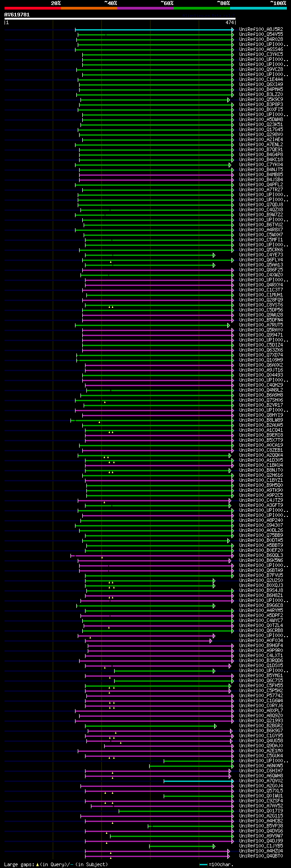Image resolution: width=291 pixels, height=868 pixels.
Task: Open hit UniRef100_C7YK04
Action: [x=261, y=165]
